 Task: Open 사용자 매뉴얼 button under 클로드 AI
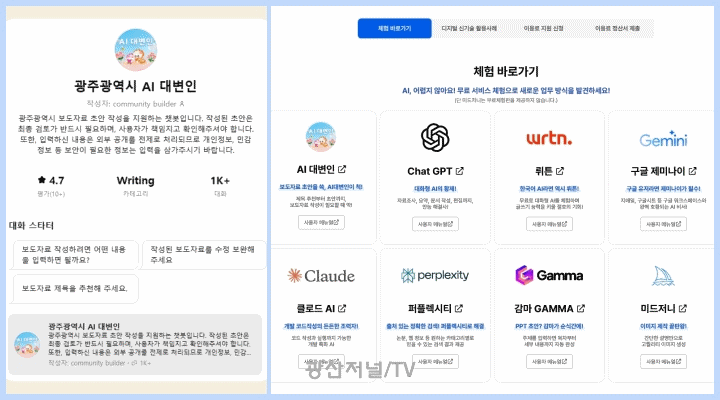321,361
